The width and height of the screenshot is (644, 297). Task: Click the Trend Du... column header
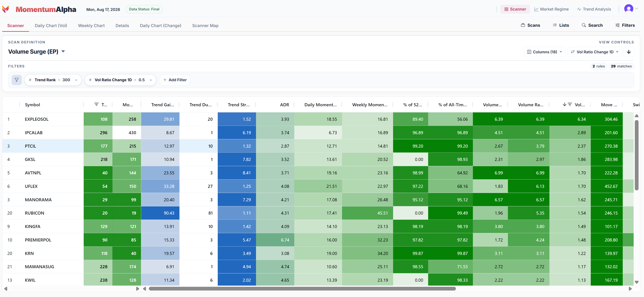(201, 105)
